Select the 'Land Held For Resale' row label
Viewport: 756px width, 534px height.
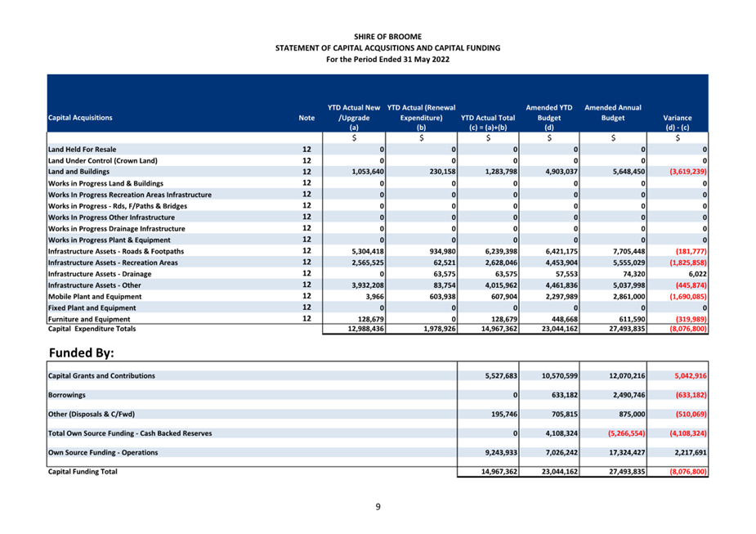(x=82, y=150)
